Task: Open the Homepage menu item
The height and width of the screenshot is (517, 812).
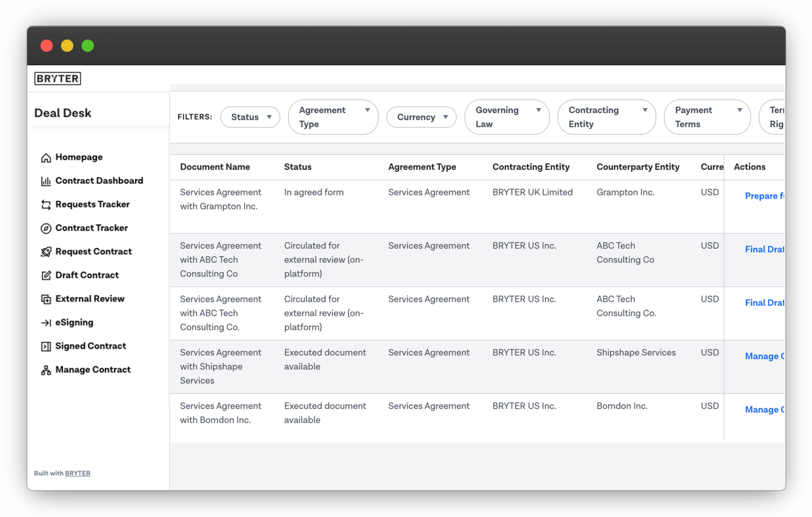Action: coord(79,157)
